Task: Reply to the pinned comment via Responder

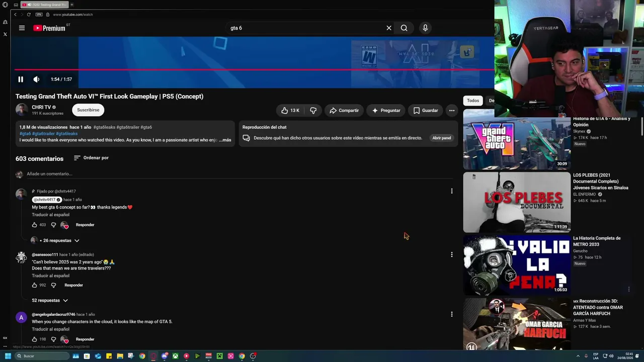Action: click(85, 225)
